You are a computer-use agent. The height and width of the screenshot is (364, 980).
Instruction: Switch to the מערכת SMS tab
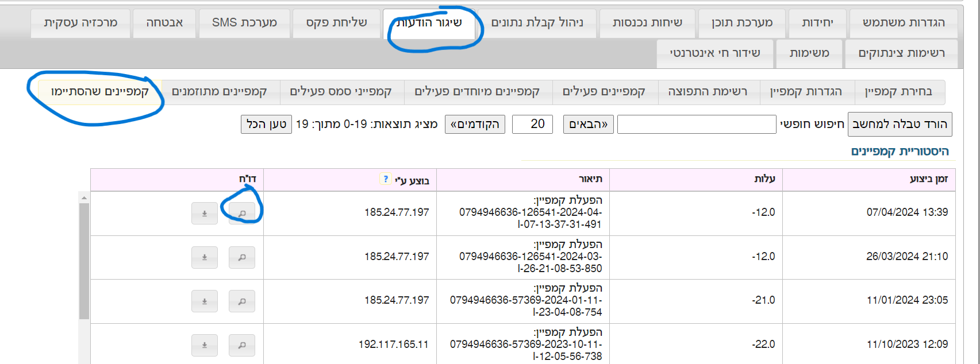pos(244,23)
